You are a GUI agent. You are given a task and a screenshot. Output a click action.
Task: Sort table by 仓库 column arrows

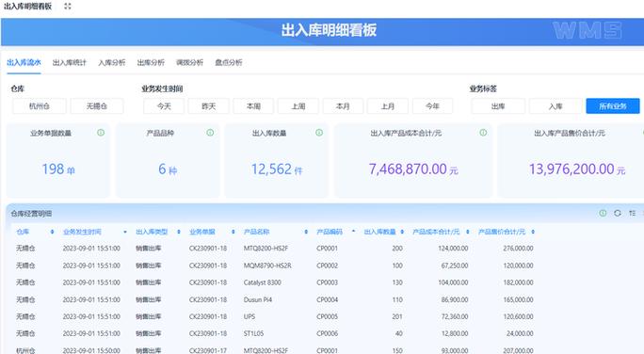[52, 232]
